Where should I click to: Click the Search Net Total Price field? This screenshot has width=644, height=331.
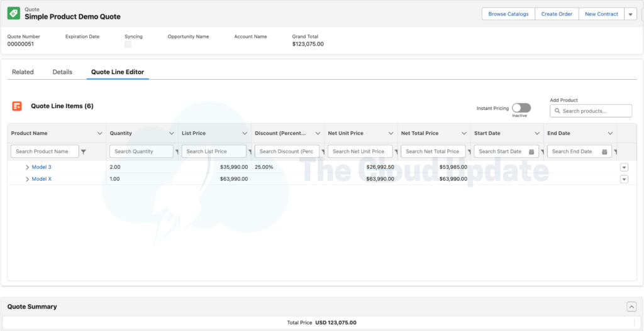(x=433, y=151)
